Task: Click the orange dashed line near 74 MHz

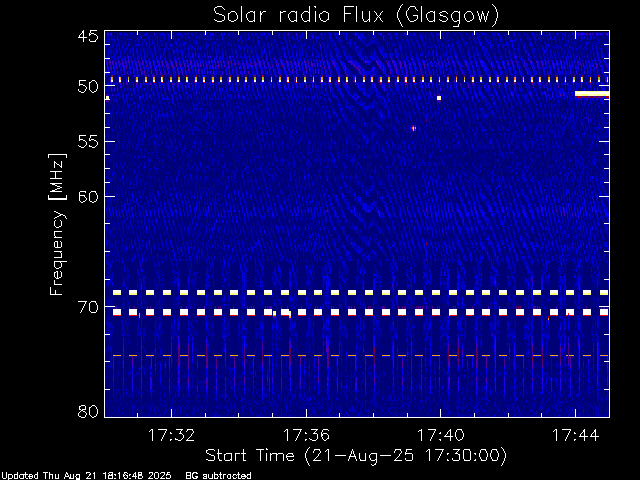Action: pyautogui.click(x=361, y=356)
